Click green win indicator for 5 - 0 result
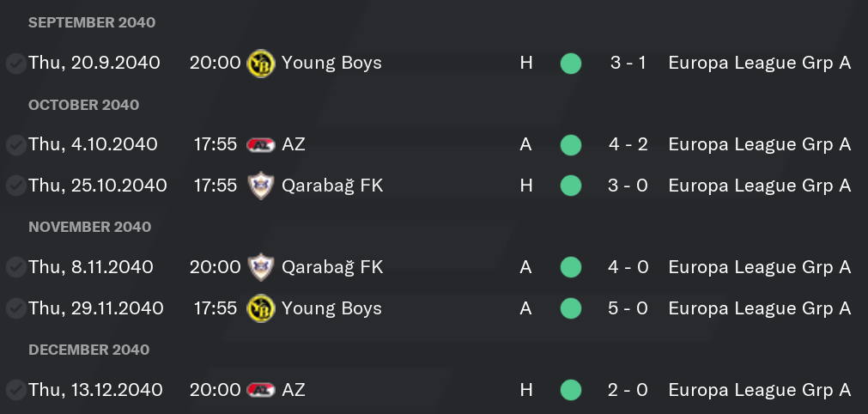The width and height of the screenshot is (868, 414). tap(571, 308)
